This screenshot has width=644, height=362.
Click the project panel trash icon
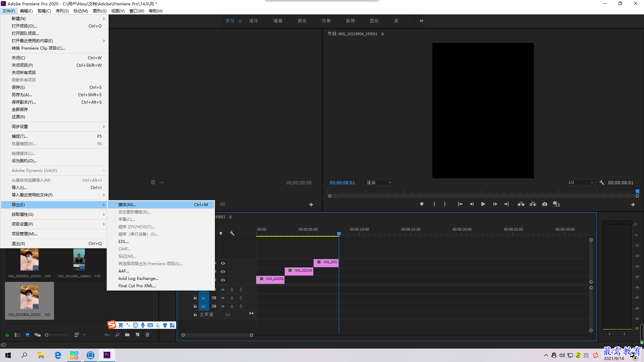[147, 335]
